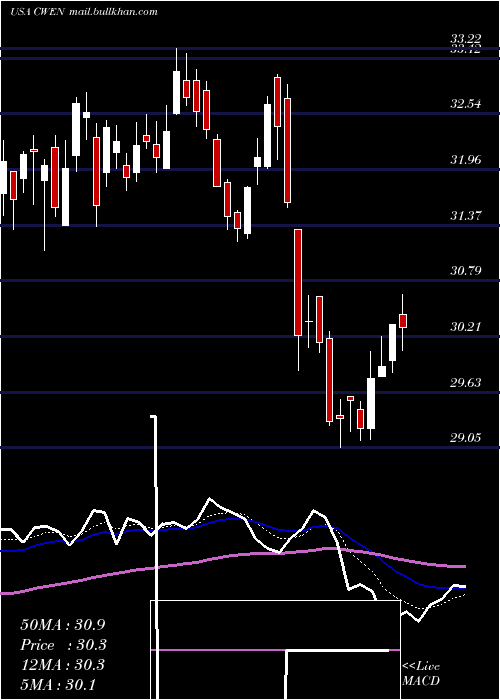The width and height of the screenshot is (500, 700).
Task: Click the large red gap-down candle below 31.37
Action: pyautogui.click(x=298, y=282)
